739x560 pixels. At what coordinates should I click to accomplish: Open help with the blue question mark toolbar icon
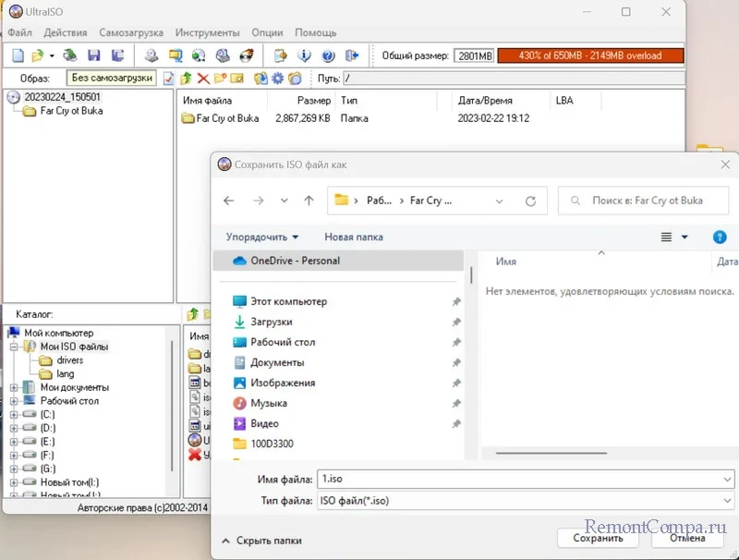pos(328,55)
